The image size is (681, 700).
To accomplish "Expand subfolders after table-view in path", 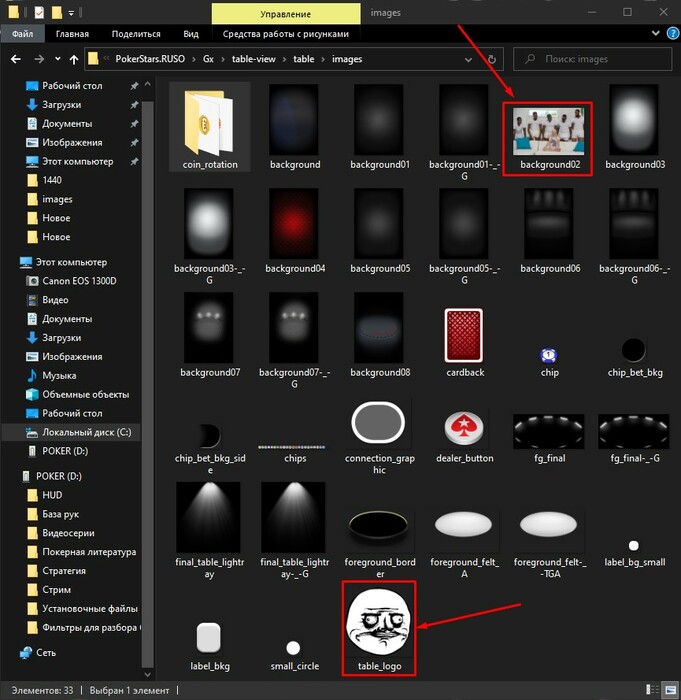I will point(284,59).
